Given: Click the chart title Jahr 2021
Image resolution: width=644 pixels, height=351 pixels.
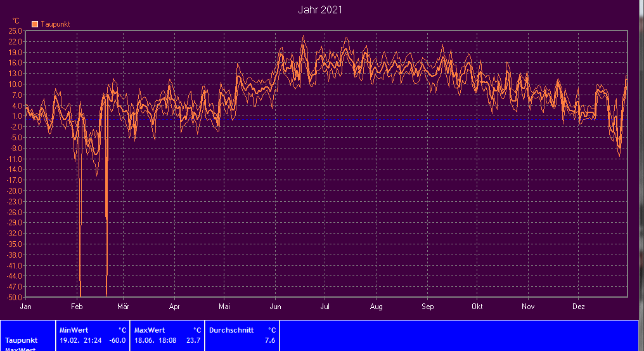Looking at the screenshot, I should [321, 10].
